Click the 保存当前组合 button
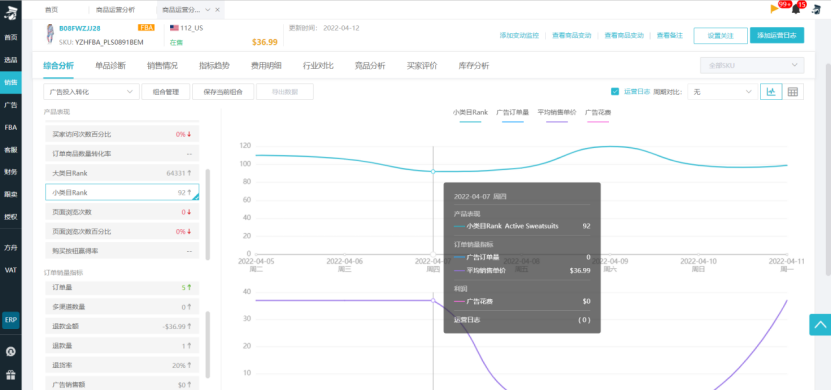The height and width of the screenshot is (391, 831). [x=223, y=92]
